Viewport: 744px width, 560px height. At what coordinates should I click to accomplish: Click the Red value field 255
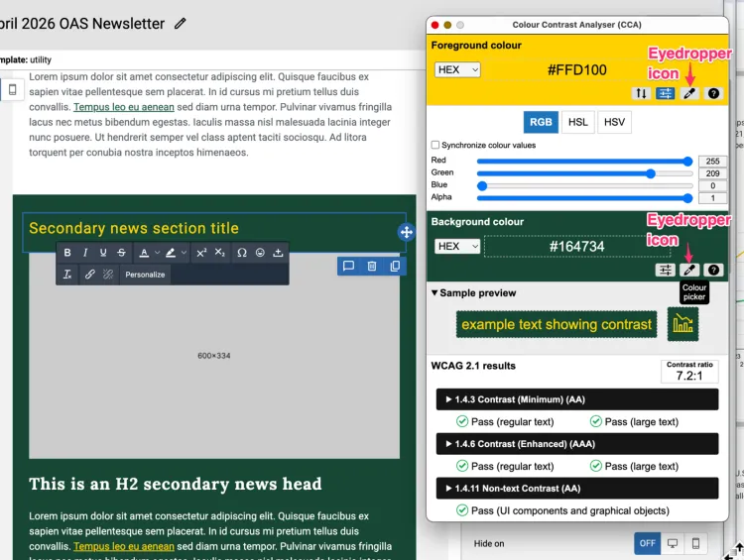click(712, 162)
